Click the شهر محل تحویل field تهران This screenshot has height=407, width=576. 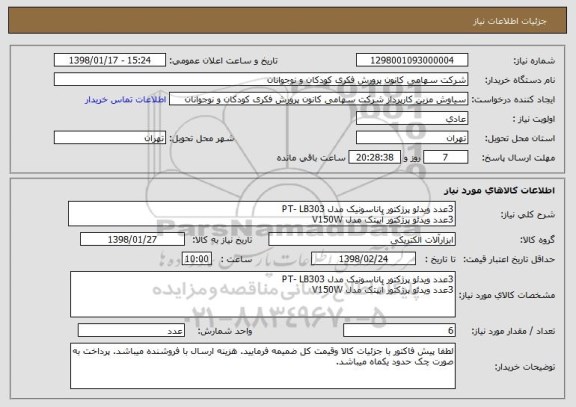[x=110, y=138]
